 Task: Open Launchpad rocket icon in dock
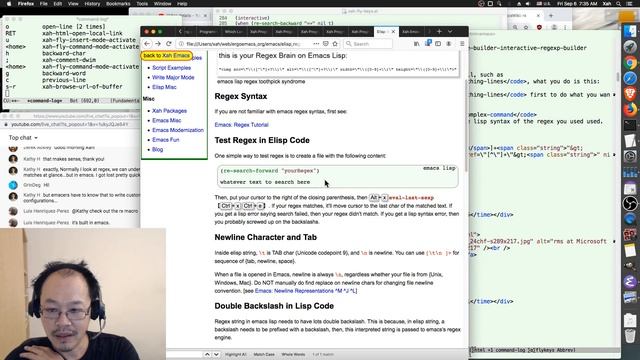coord(630,47)
